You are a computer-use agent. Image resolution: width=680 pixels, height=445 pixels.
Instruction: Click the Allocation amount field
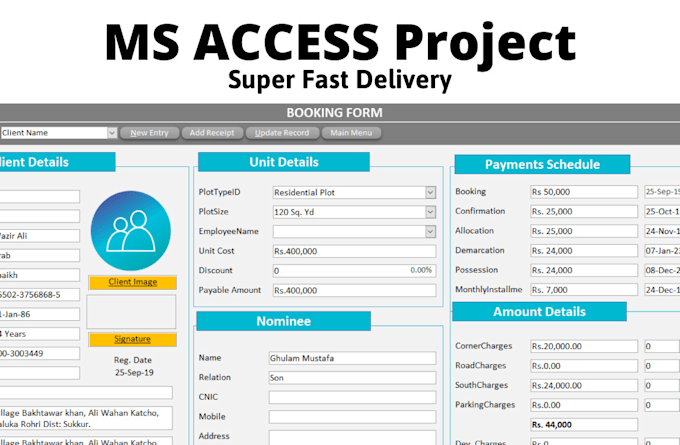point(584,231)
